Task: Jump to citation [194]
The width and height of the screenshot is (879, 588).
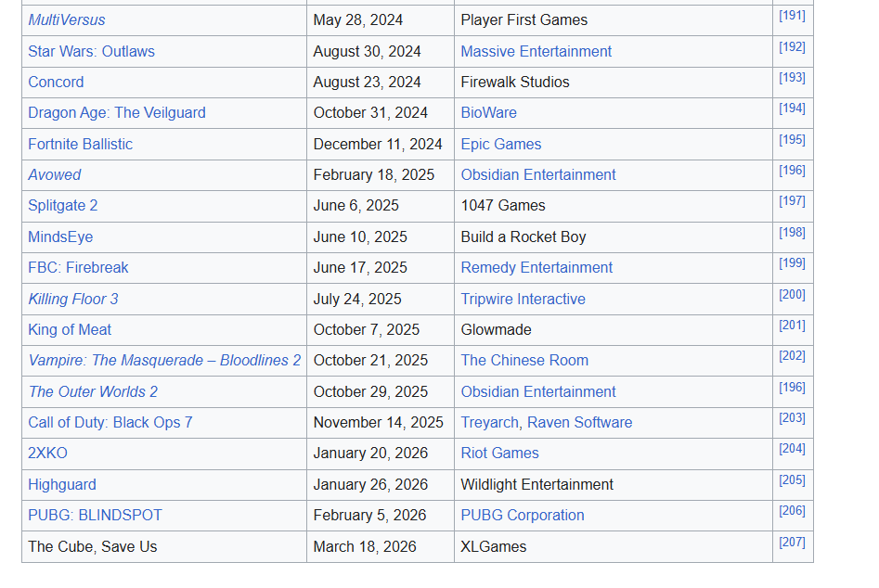Action: (x=792, y=109)
